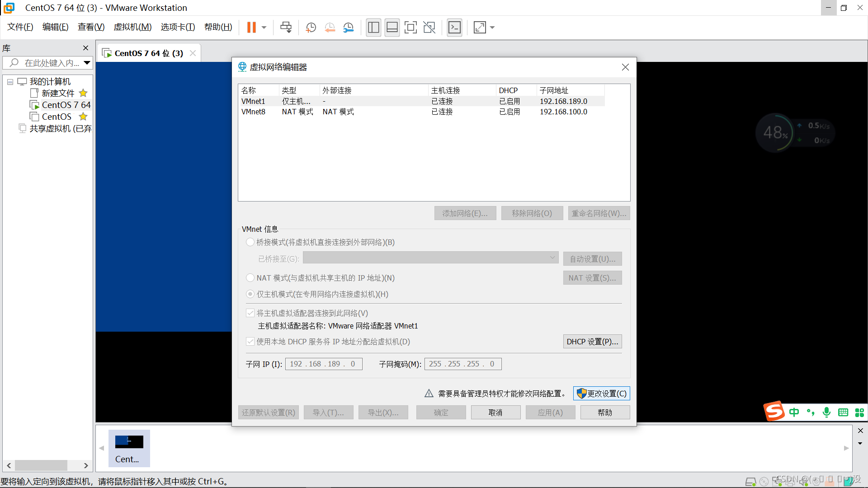This screenshot has width=868, height=488.
Task: Collapse the 我的计算机 tree node
Action: coord(10,82)
